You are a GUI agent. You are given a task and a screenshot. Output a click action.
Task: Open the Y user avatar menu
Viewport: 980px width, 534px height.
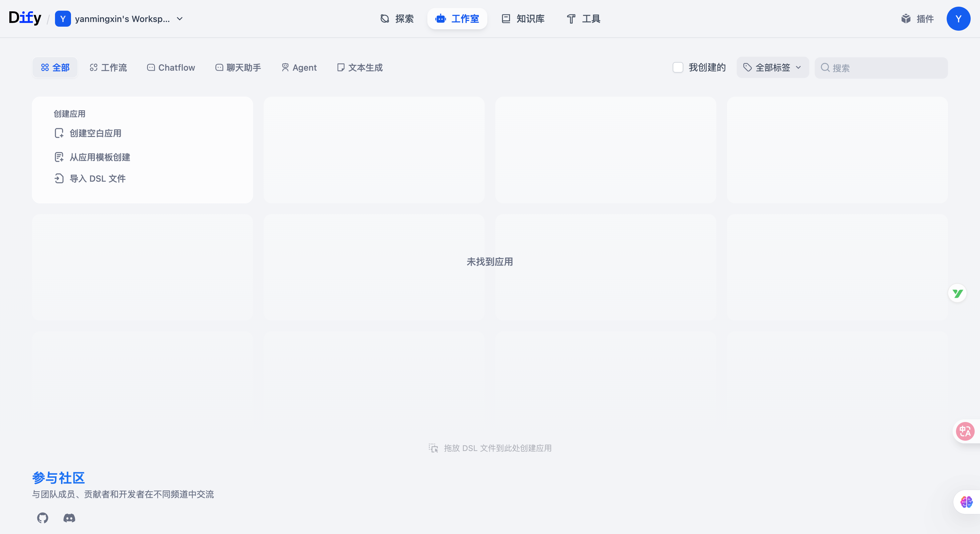click(958, 19)
